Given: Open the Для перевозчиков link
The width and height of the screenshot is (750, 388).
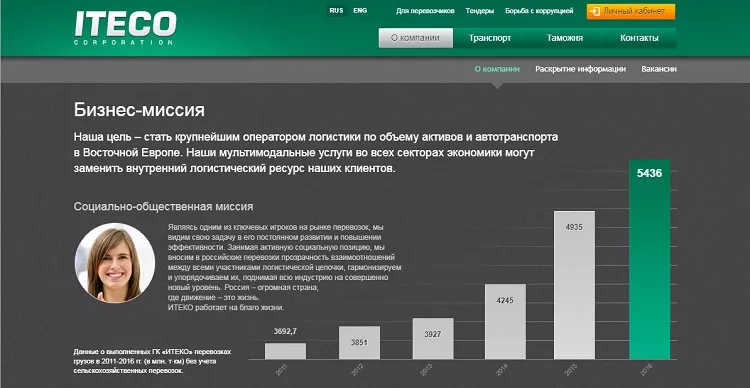Looking at the screenshot, I should 425,11.
